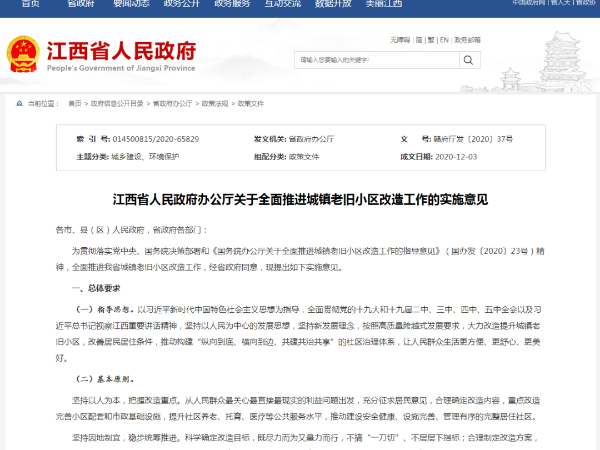600x450 pixels.
Task: Switch to simplified Chinese via 简
Action: [419, 40]
